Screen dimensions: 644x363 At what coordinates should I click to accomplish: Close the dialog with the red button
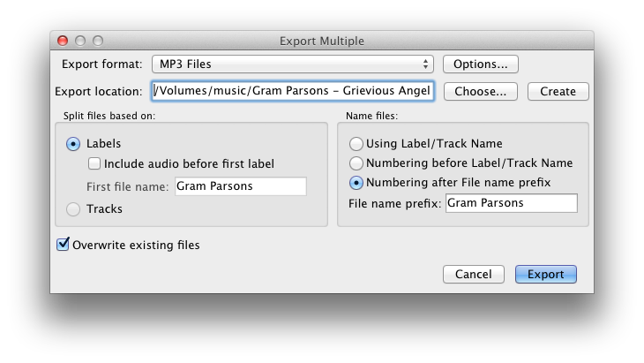63,41
